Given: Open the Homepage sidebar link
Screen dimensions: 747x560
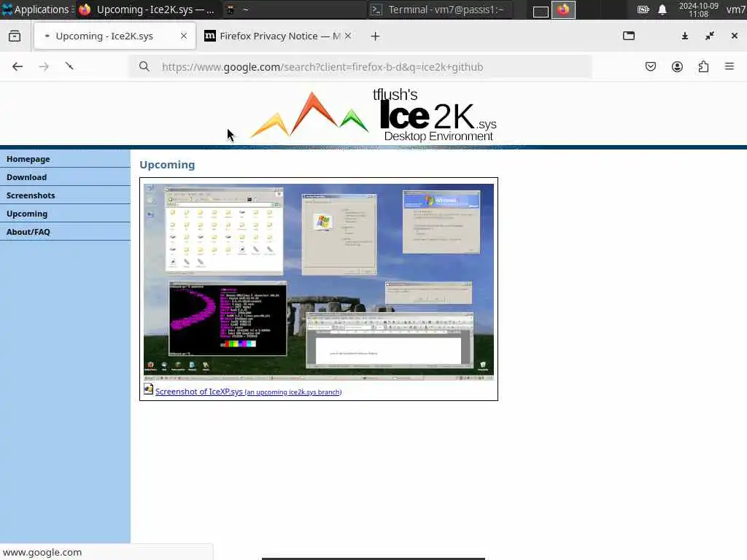Looking at the screenshot, I should 65,159.
